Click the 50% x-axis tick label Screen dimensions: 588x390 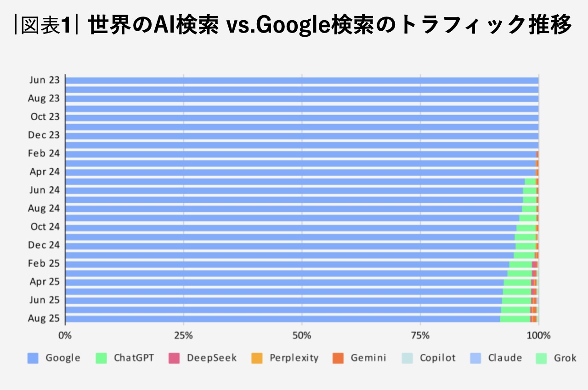point(302,335)
